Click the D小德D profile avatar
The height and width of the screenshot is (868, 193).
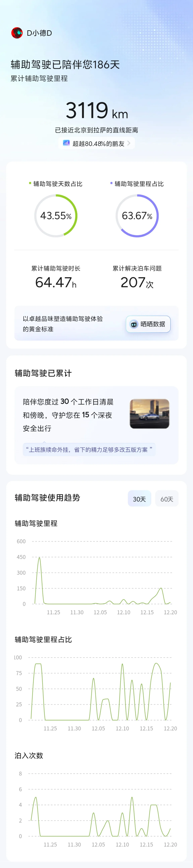[x=17, y=33]
